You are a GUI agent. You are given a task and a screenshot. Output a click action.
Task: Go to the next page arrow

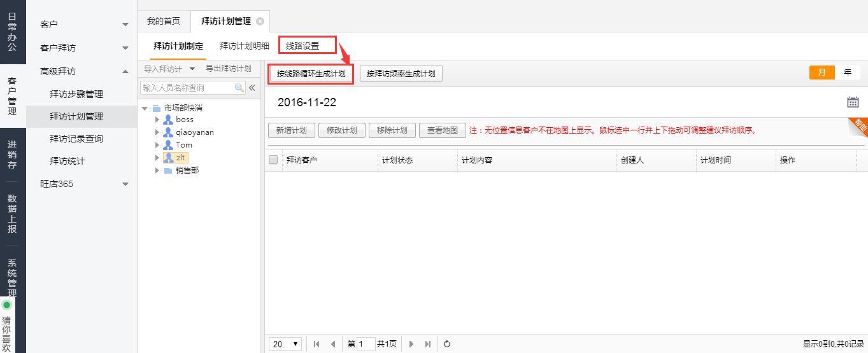pos(411,344)
